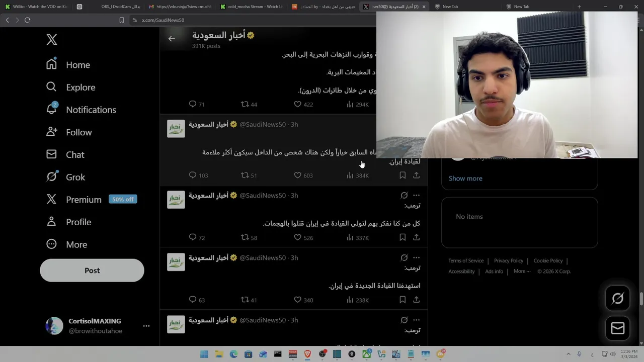Like the tweet with 603 likes
This screenshot has width=644, height=362.
tap(303, 175)
